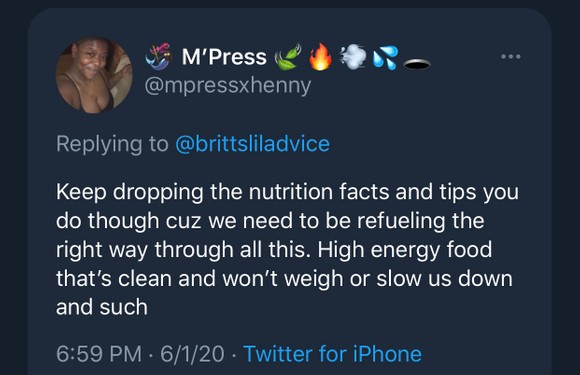The width and height of the screenshot is (580, 375).
Task: Open the M'Press display name
Action: click(224, 57)
